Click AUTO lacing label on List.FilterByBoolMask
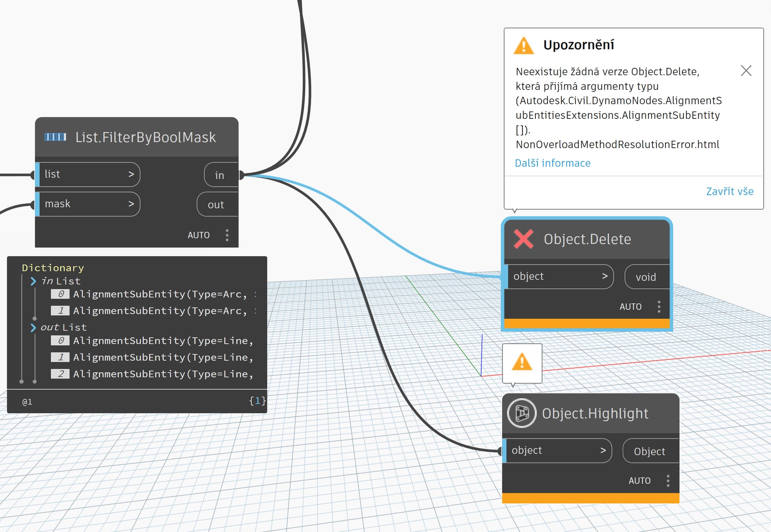Viewport: 771px width, 532px height. coord(199,235)
